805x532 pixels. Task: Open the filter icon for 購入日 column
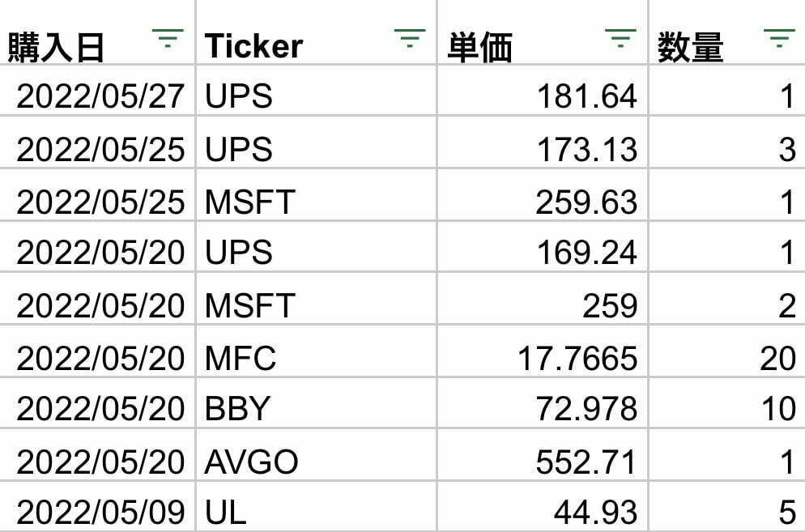pyautogui.click(x=168, y=38)
